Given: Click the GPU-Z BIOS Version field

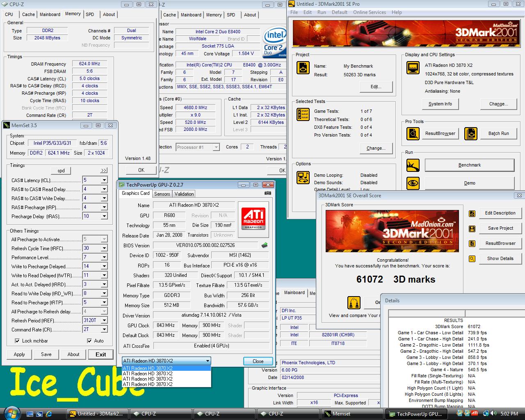Looking at the screenshot, I should (206, 245).
